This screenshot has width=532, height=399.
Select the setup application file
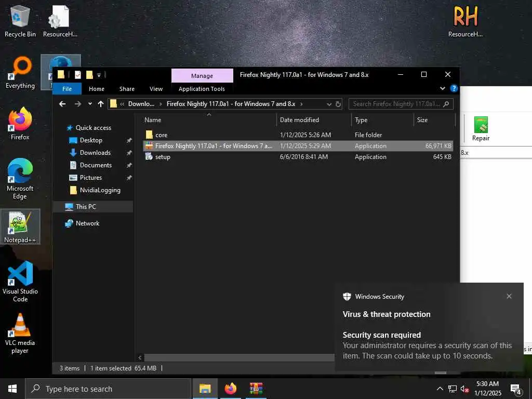(x=298, y=157)
